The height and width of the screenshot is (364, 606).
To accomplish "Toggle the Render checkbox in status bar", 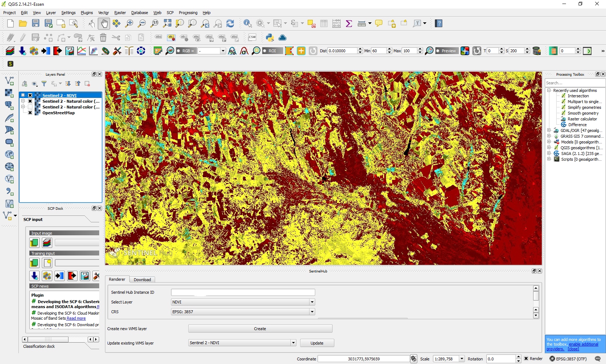I will click(526, 359).
